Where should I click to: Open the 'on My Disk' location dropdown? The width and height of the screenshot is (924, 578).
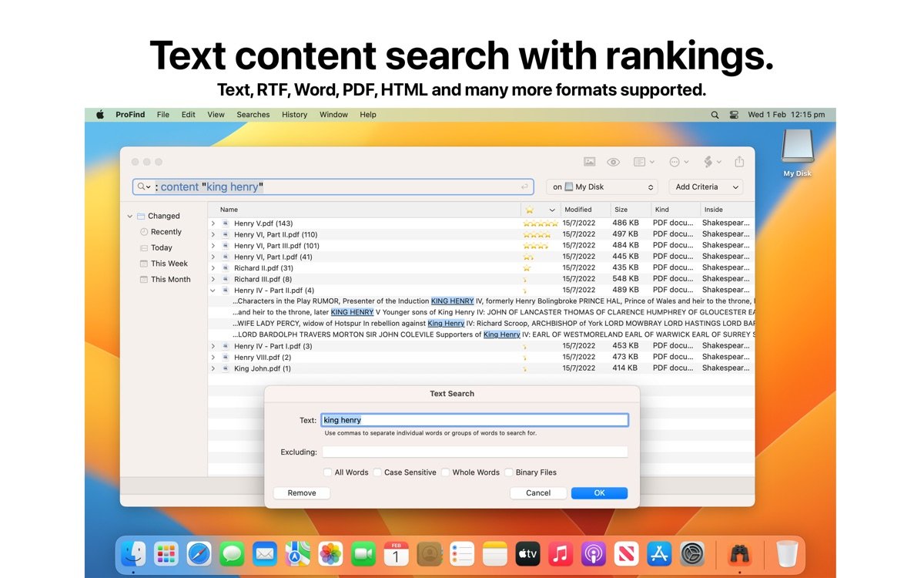(603, 187)
